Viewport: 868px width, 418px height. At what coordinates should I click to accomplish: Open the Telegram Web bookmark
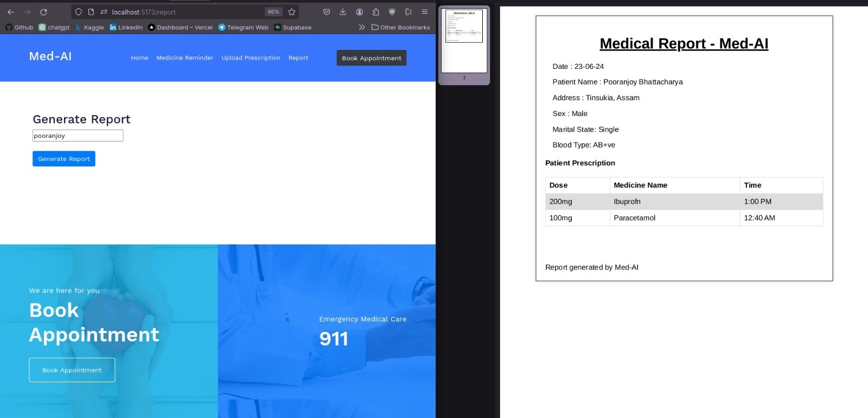(x=243, y=27)
